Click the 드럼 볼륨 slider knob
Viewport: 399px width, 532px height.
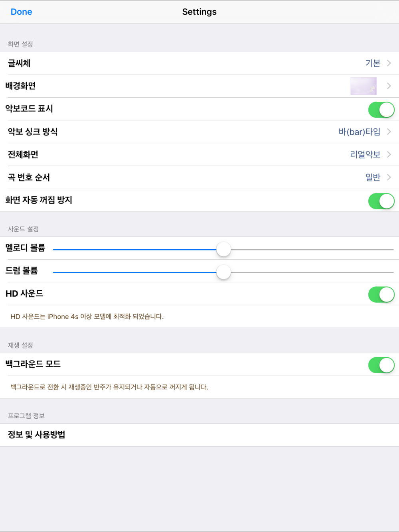223,272
